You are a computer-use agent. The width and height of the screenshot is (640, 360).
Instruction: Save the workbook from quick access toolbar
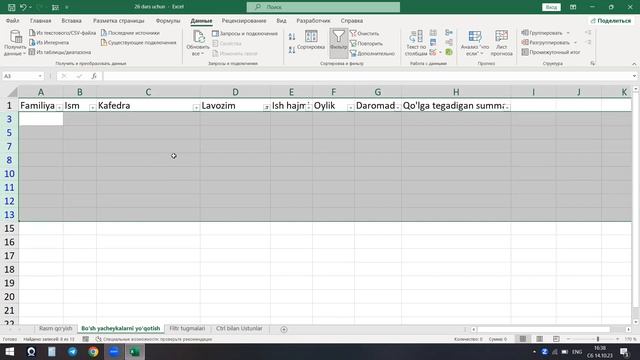coord(11,7)
